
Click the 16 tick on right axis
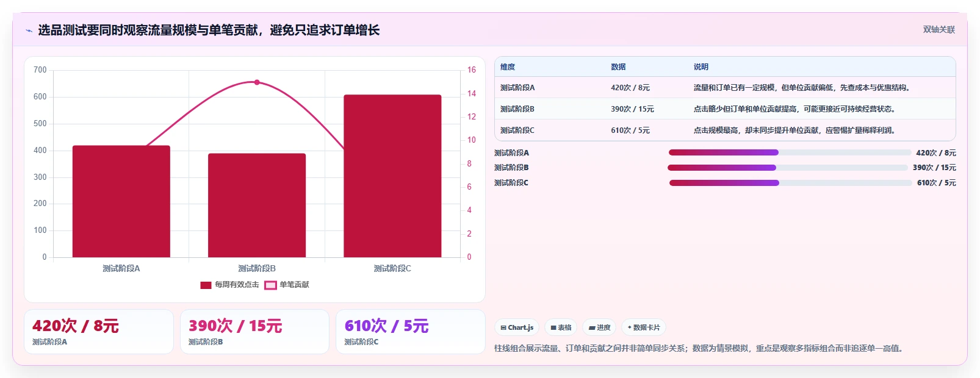(472, 70)
